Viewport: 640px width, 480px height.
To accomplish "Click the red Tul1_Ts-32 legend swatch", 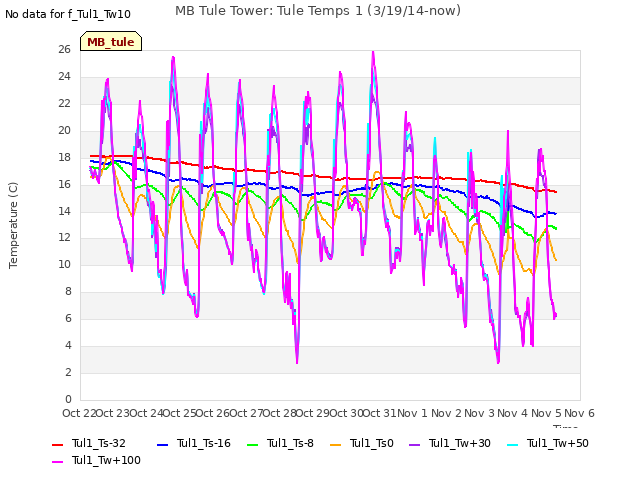I will [58, 444].
